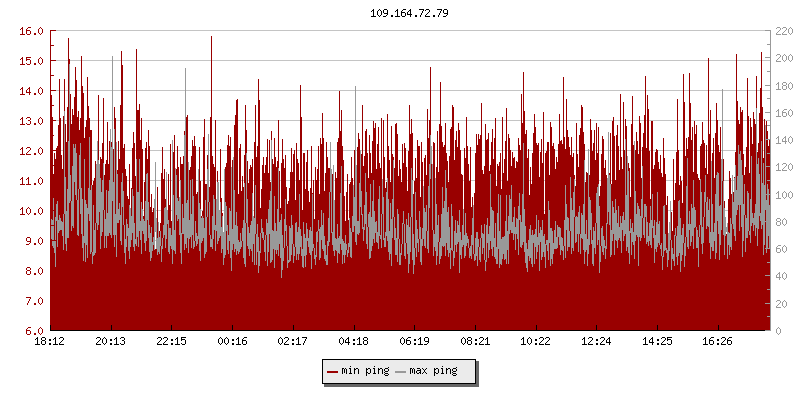Select the 00:16 time axis label

point(232,342)
